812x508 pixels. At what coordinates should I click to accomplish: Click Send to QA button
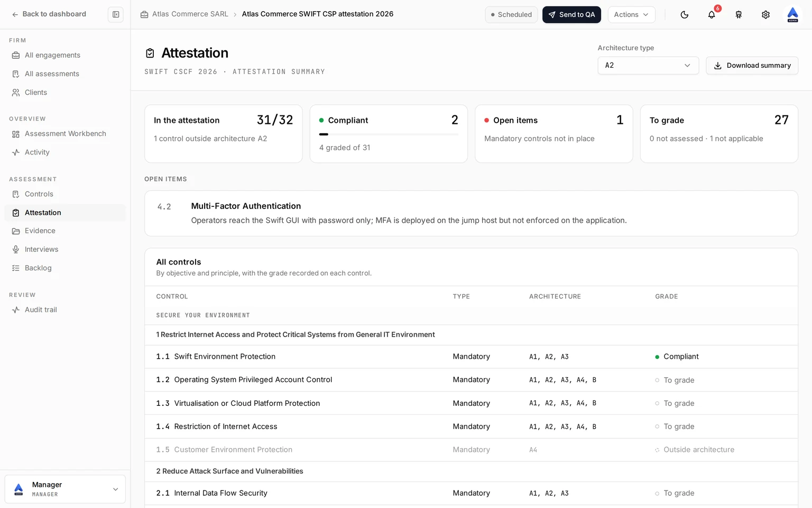pos(571,15)
